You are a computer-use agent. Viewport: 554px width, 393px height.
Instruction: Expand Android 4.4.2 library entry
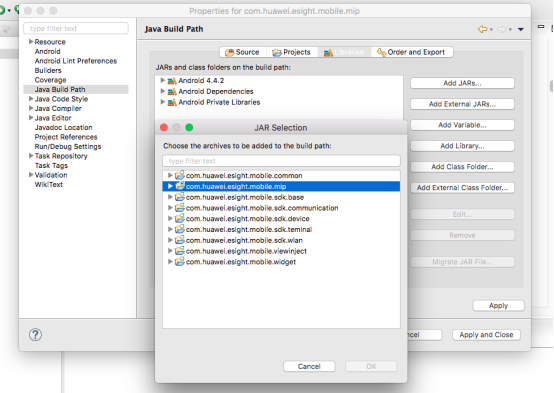coord(163,80)
